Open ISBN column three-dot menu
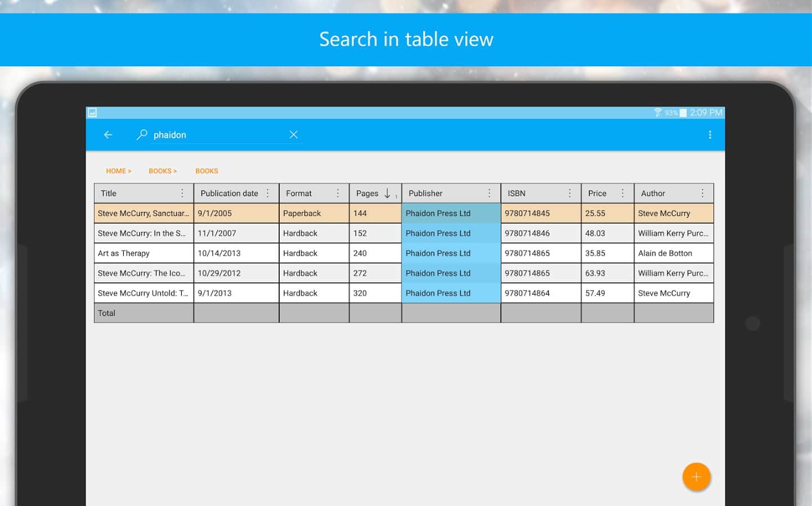 (x=569, y=193)
